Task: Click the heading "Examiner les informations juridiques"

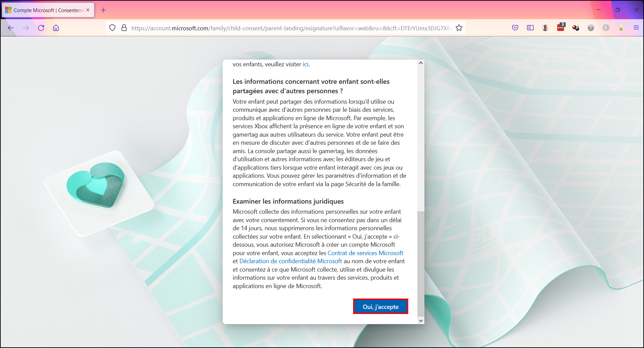Action: point(288,201)
